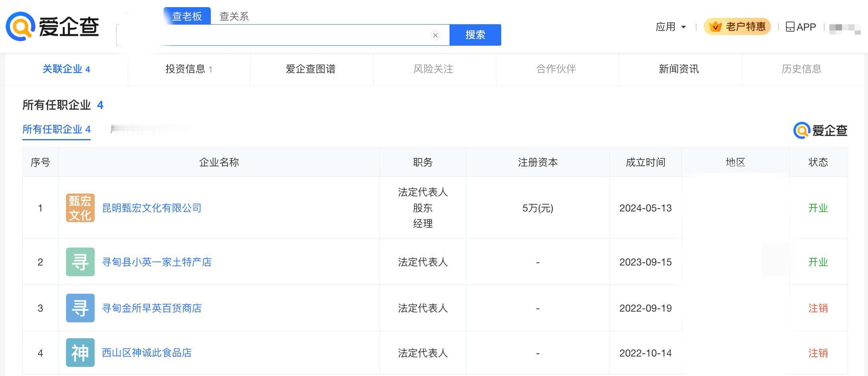
Task: Click the 企业名称 column header
Action: tap(219, 162)
